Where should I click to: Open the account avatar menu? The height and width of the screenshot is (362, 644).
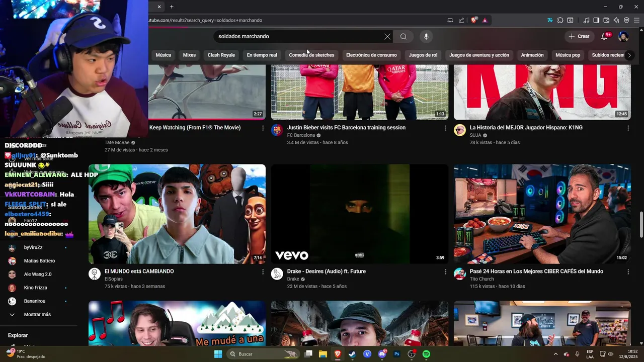(623, 36)
